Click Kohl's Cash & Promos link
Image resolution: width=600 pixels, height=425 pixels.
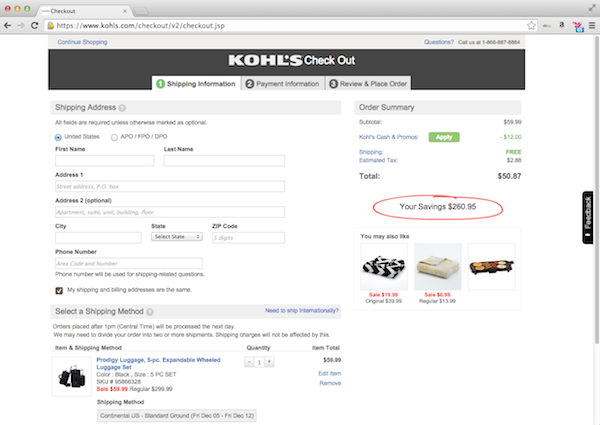[x=388, y=137]
